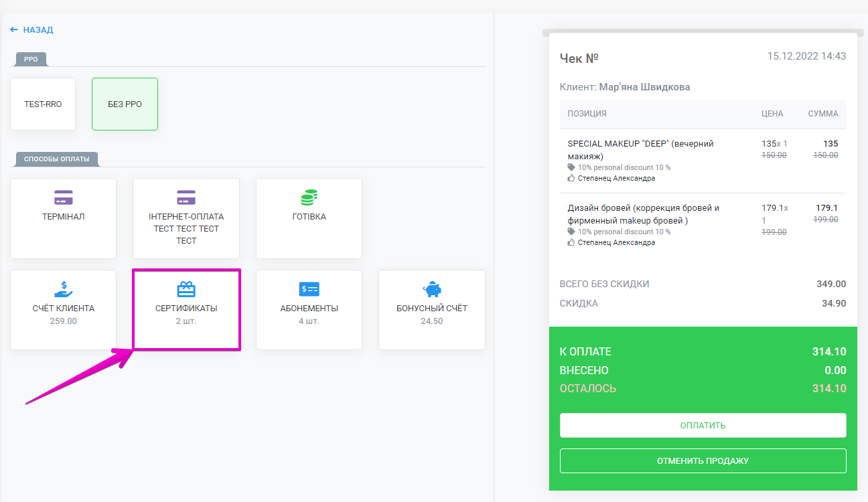Choose the БЕЗ РРО option
The image size is (868, 502).
(x=125, y=104)
